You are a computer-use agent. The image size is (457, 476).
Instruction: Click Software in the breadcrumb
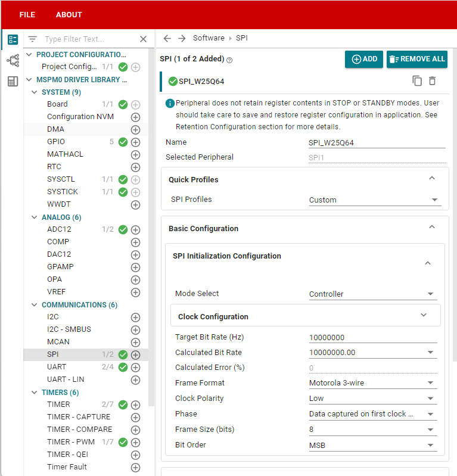coord(209,38)
